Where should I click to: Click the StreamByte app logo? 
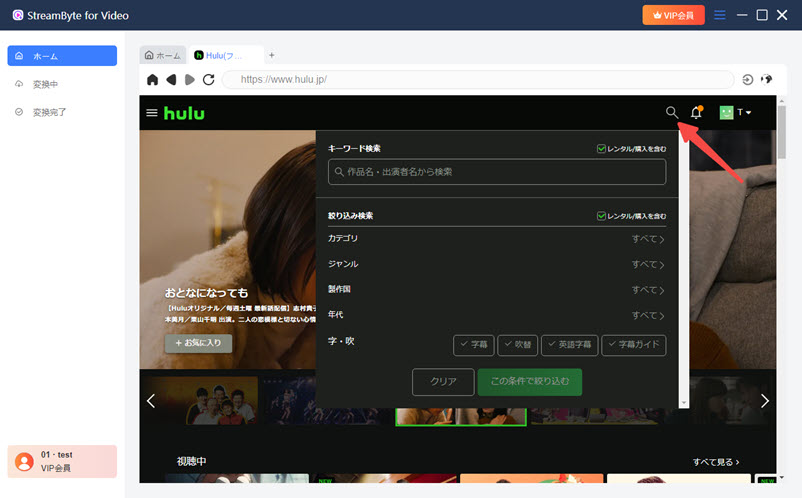pyautogui.click(x=18, y=15)
